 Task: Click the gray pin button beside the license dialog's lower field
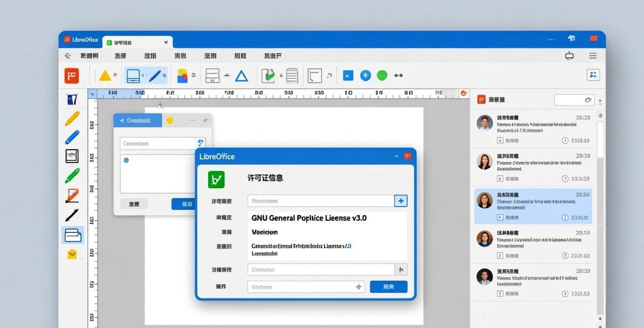tap(401, 269)
